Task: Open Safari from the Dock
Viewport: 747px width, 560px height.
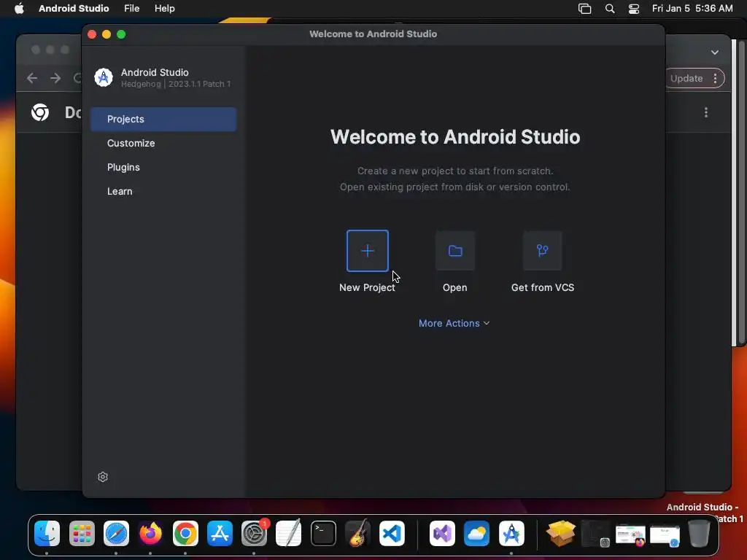Action: [x=116, y=533]
